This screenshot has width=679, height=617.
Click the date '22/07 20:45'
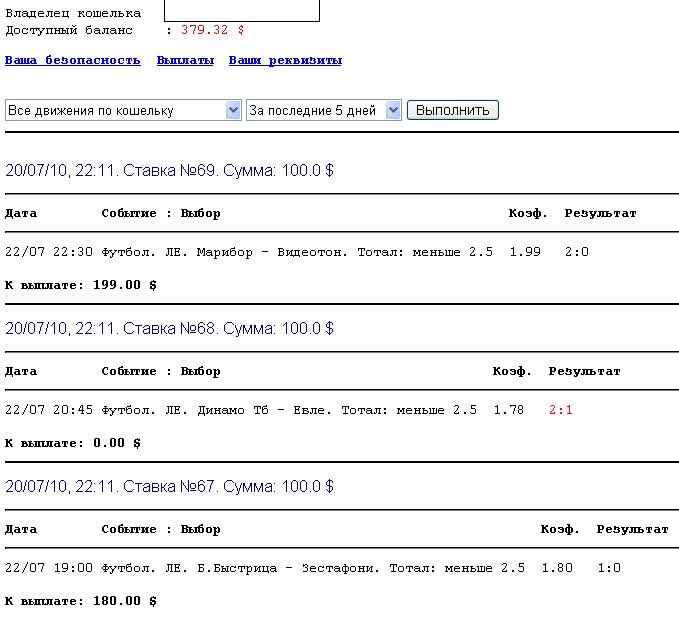click(49, 410)
